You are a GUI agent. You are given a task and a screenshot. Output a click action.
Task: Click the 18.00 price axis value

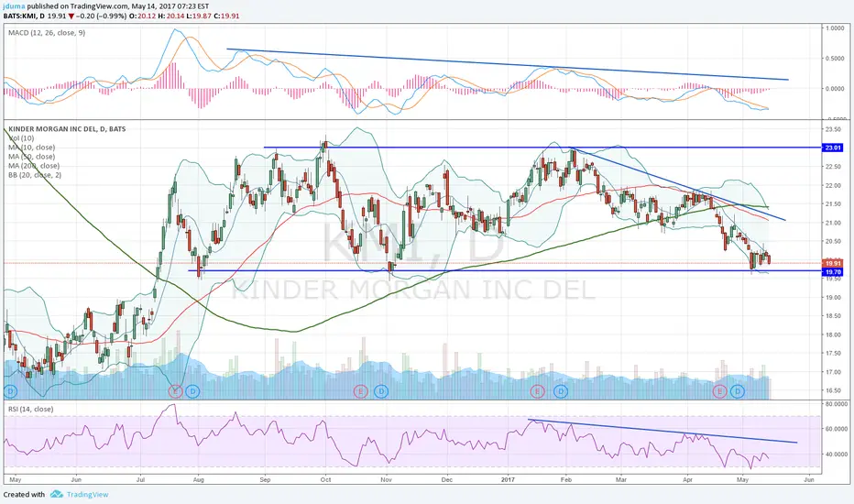833,335
